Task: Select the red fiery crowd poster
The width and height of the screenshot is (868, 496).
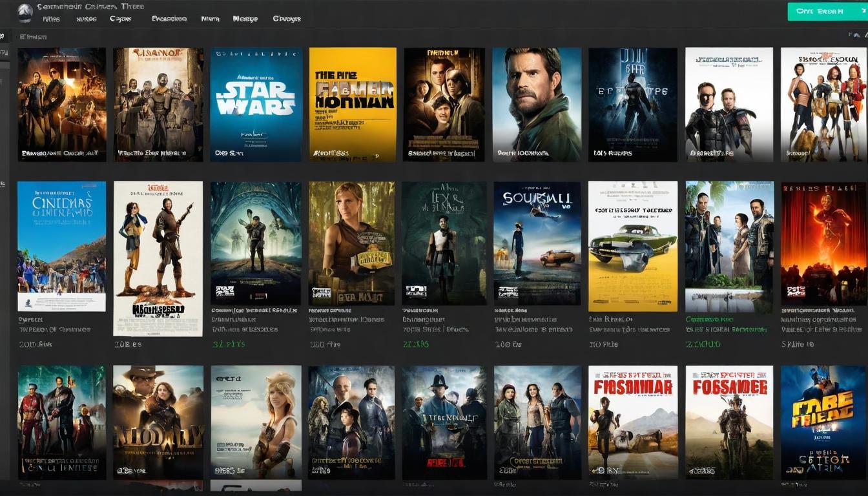Action: [x=823, y=243]
